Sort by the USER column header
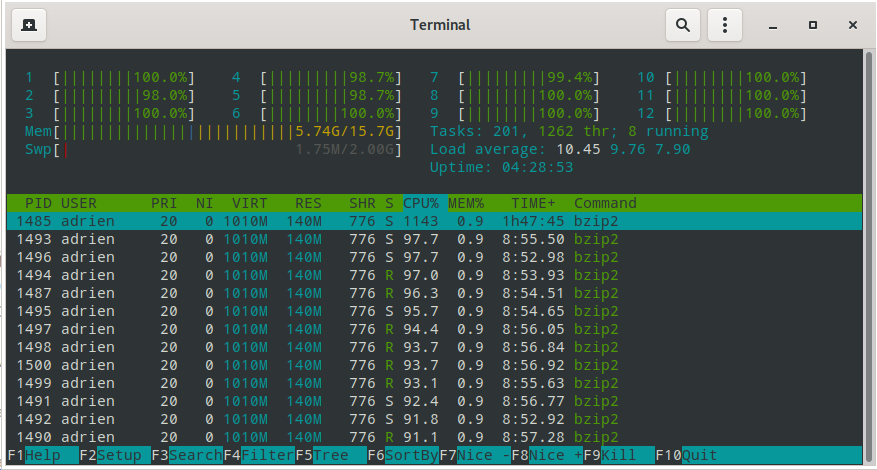 79,203
